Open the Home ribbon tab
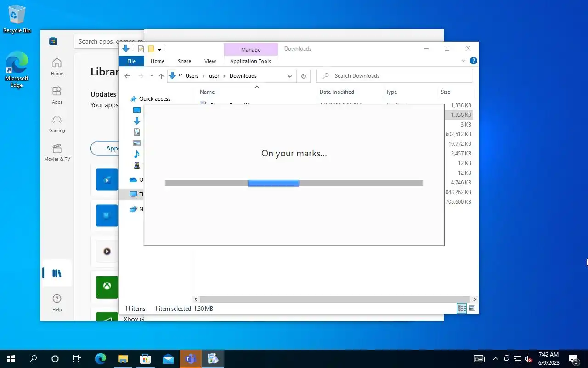This screenshot has height=368, width=588. (158, 61)
